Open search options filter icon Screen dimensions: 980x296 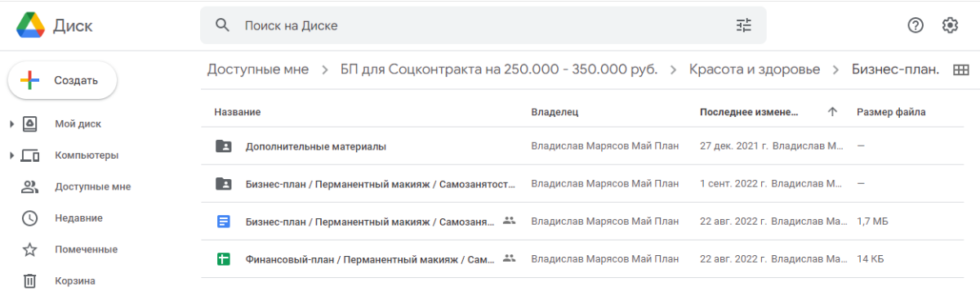743,25
